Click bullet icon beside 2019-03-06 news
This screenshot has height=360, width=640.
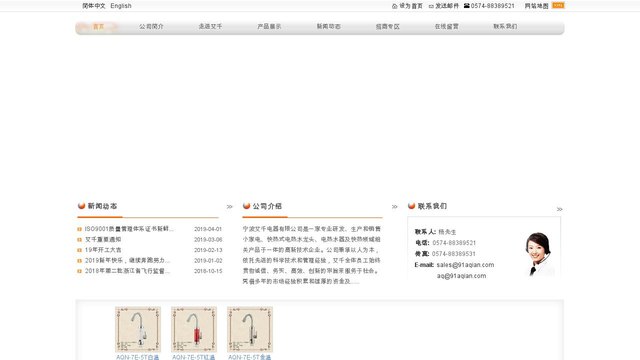(x=80, y=240)
